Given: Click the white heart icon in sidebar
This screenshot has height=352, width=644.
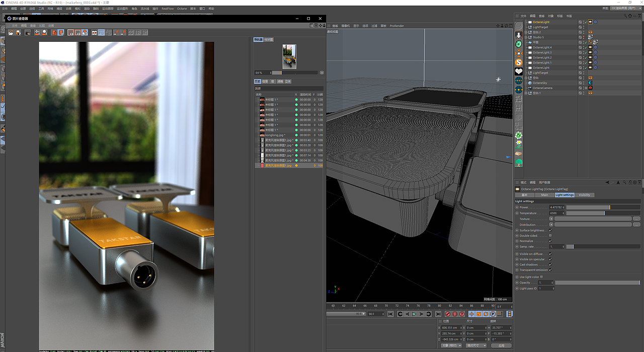Looking at the screenshot, I should 519,72.
